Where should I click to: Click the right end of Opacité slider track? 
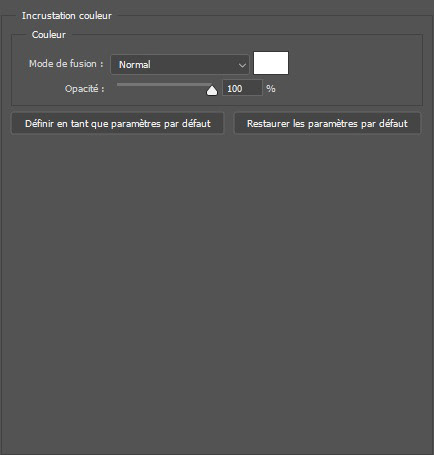(210, 85)
